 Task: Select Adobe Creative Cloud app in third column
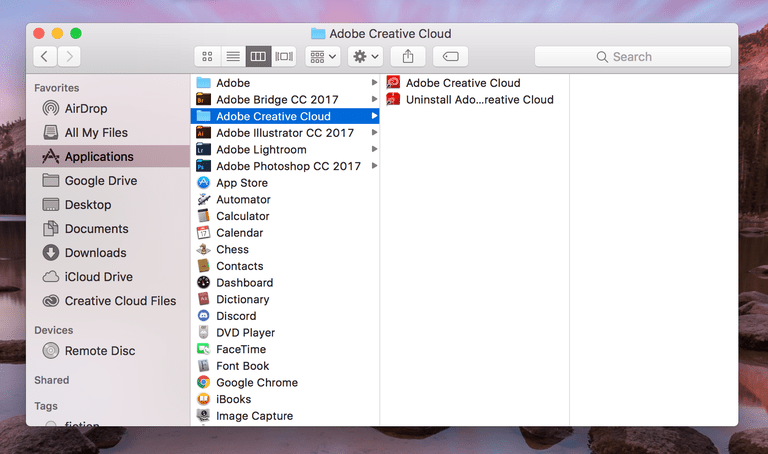[474, 82]
